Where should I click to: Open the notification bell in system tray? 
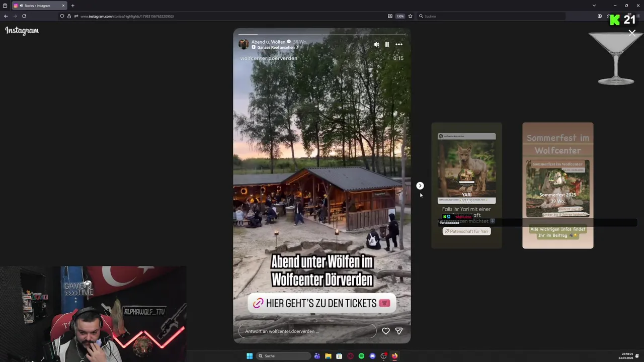click(x=637, y=356)
